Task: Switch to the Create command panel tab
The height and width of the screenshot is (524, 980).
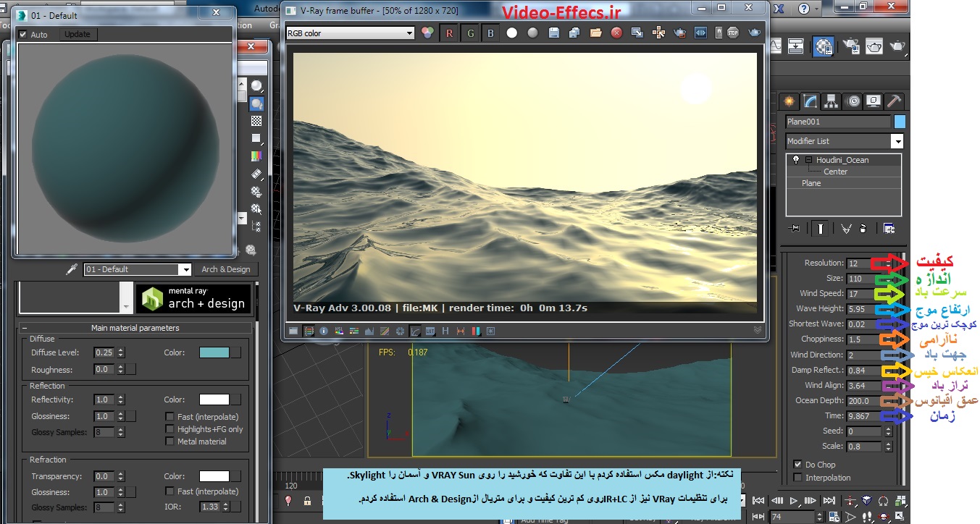Action: click(x=789, y=101)
